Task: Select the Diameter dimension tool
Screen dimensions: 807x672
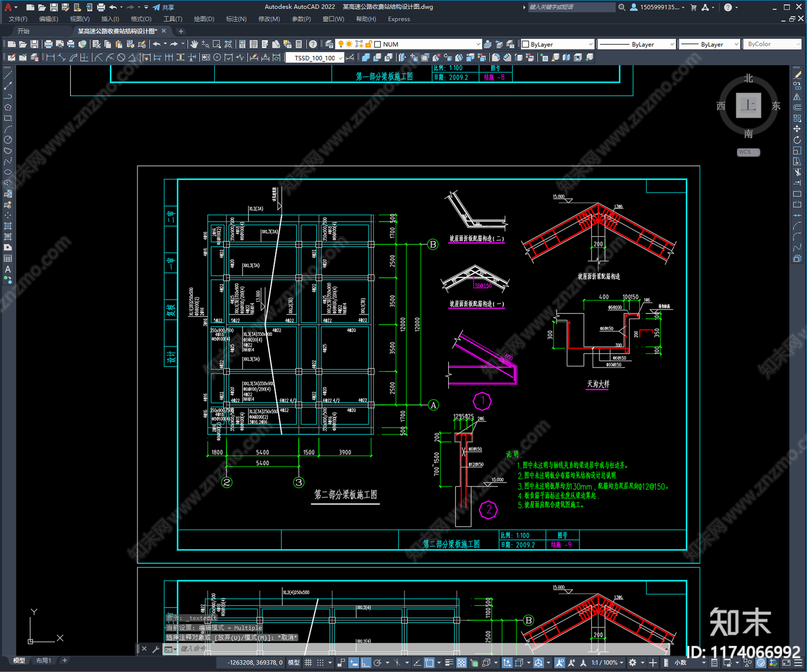Action: tap(121, 57)
